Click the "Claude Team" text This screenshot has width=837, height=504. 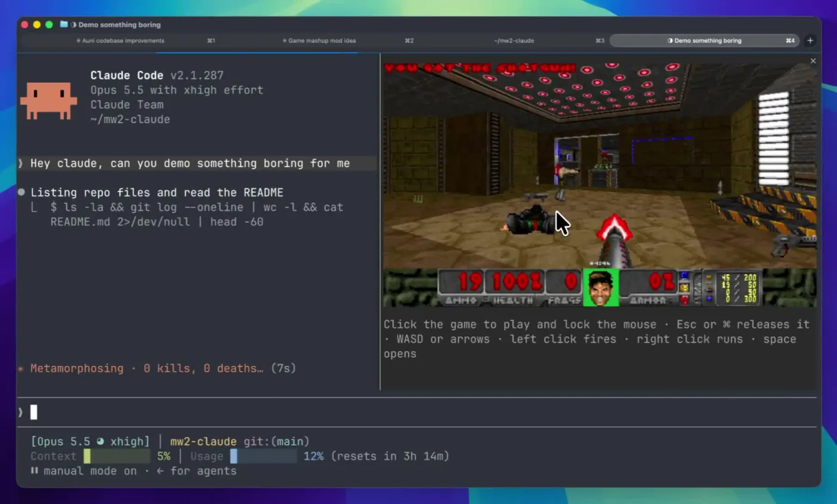click(x=127, y=105)
